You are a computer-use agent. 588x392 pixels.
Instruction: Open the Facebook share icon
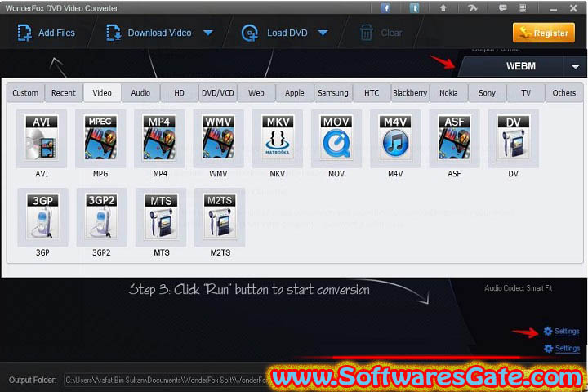[385, 8]
